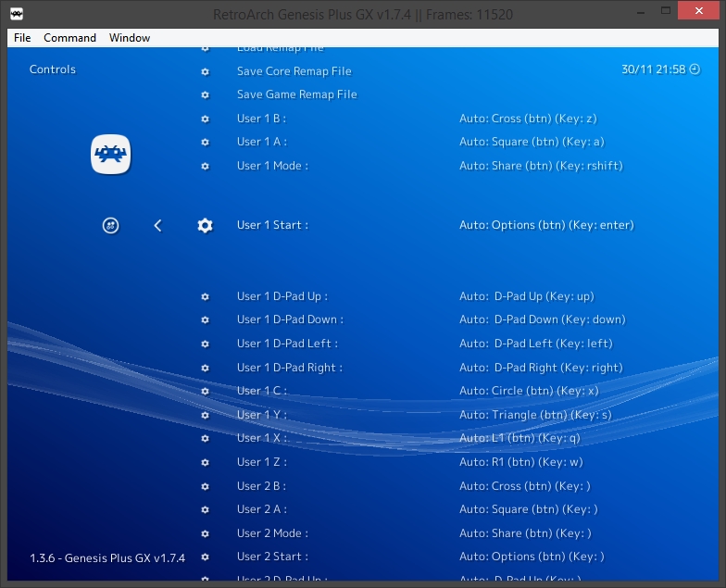Click value Auto: D-Pad Down (Key: down)
The height and width of the screenshot is (588, 726).
click(543, 319)
